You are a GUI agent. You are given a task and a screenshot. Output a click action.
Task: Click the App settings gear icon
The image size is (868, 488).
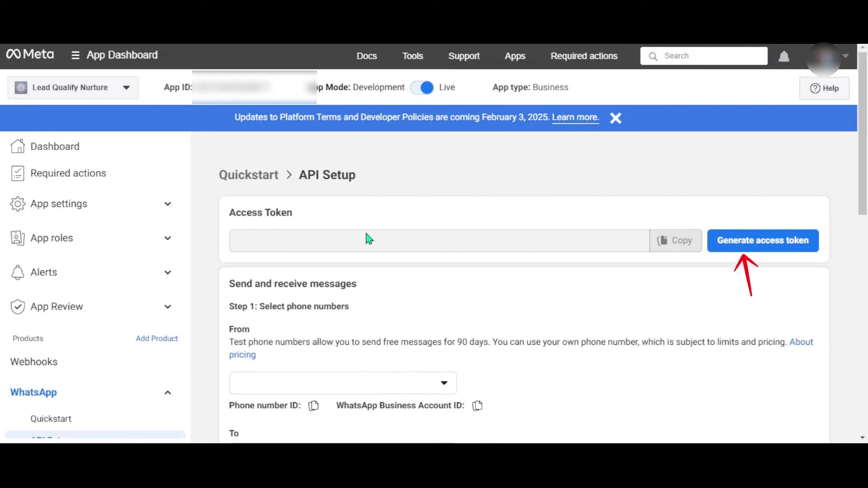pyautogui.click(x=18, y=204)
